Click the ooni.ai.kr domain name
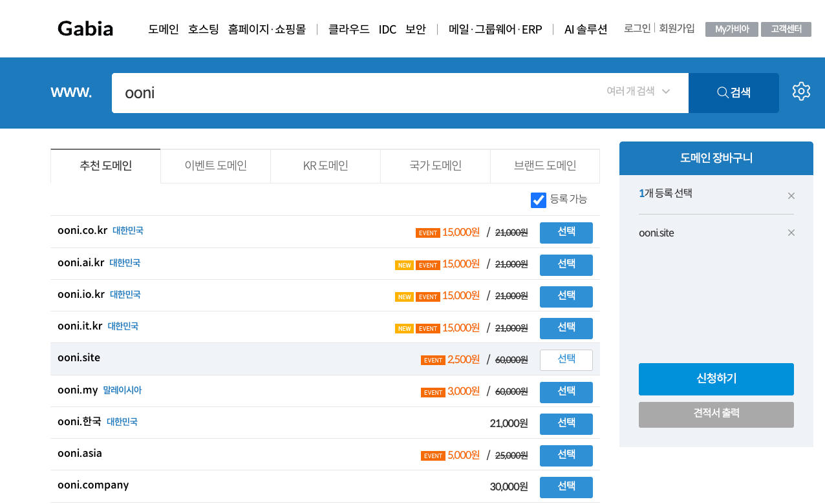Image resolution: width=825 pixels, height=504 pixels. (x=81, y=262)
